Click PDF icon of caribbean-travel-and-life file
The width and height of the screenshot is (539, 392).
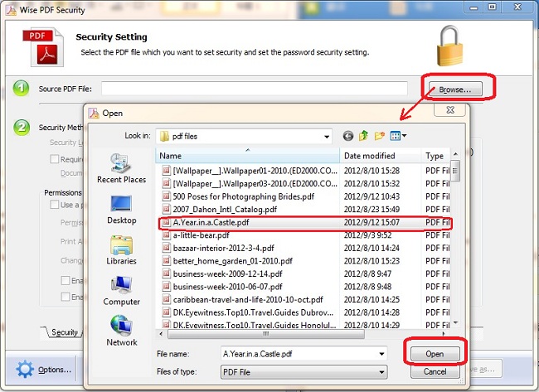167,299
